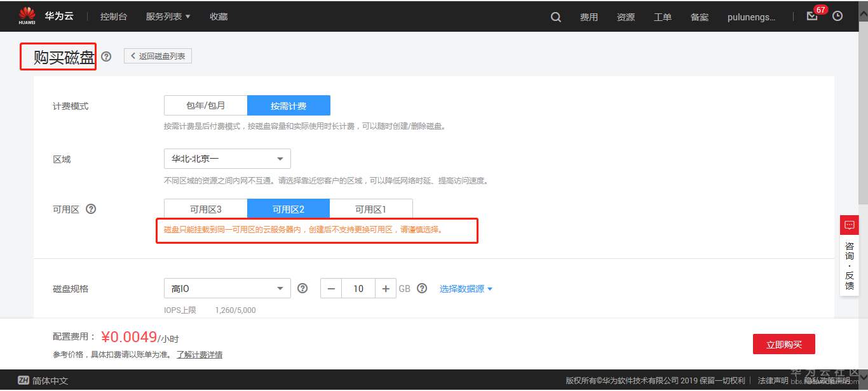Click 咨询·反馈 side tab

point(850,265)
